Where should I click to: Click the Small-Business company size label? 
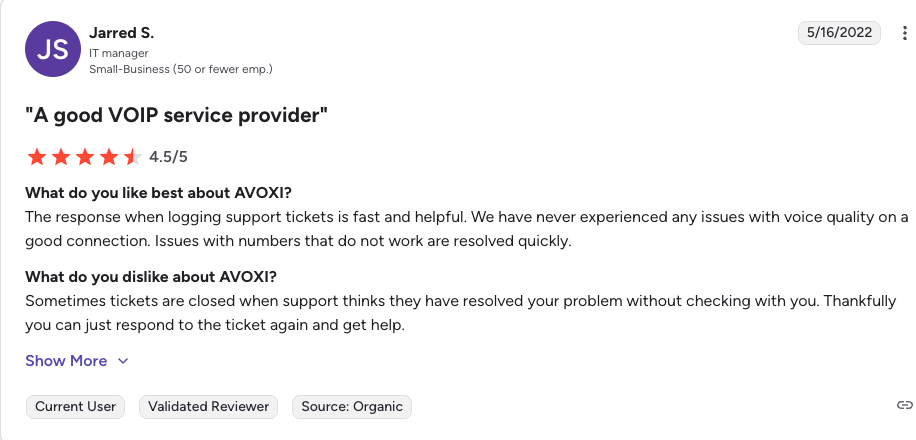(180, 69)
